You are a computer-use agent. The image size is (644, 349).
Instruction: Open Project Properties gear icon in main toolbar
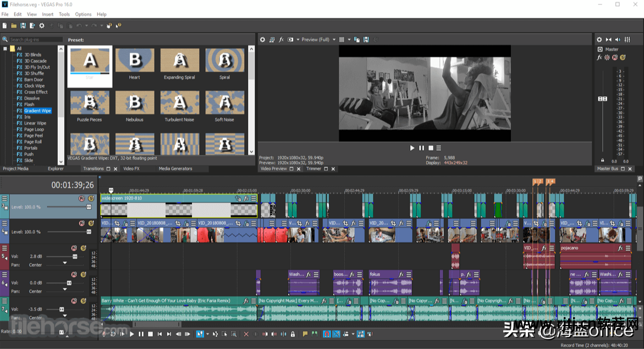point(42,25)
